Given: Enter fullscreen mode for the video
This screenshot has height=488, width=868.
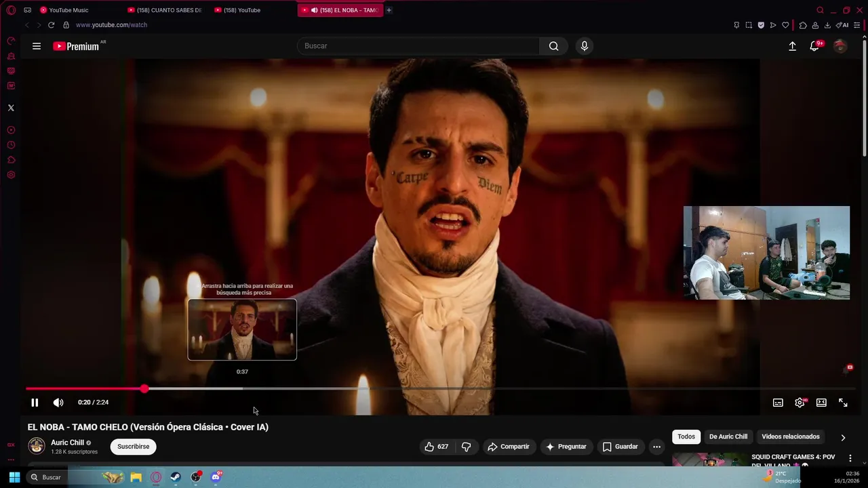Looking at the screenshot, I should tap(843, 403).
